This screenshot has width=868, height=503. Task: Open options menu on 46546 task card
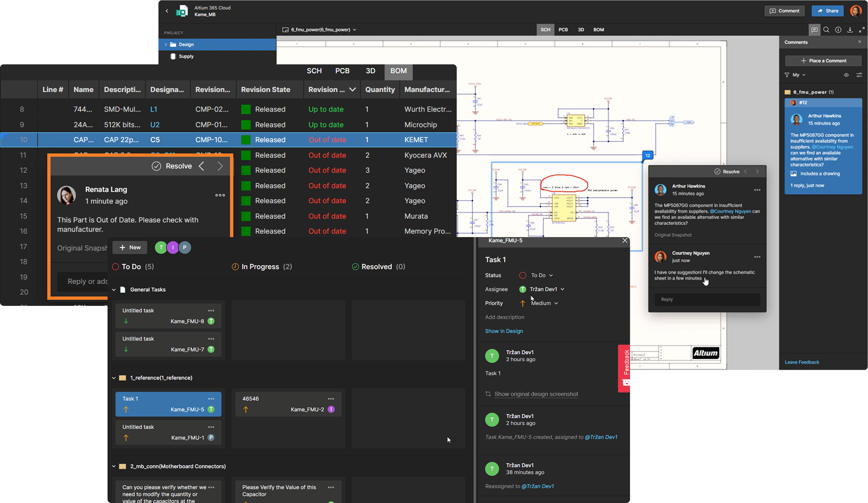(331, 399)
